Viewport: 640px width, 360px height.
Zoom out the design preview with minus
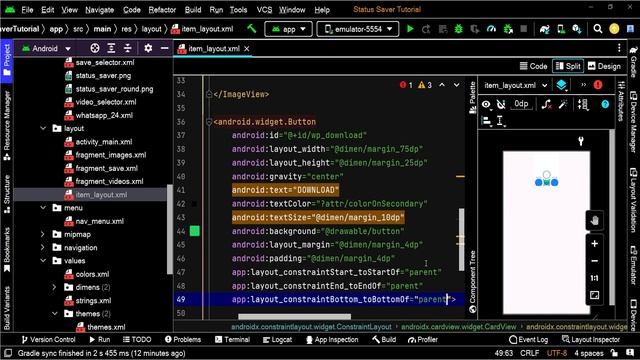pyautogui.click(x=594, y=261)
